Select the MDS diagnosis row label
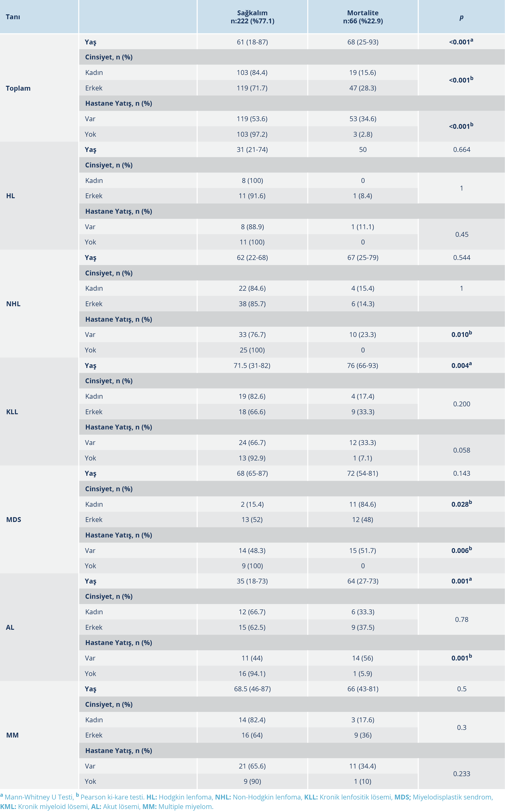Viewport: 505px width, 812px height. [x=14, y=519]
